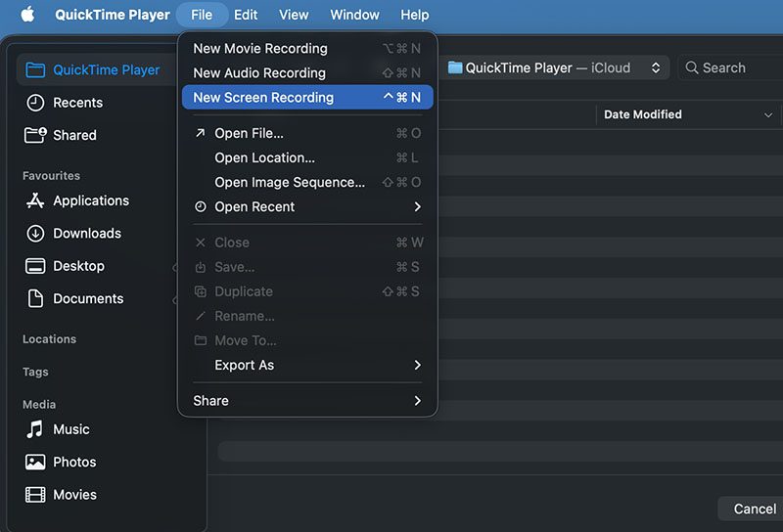Open the Documents page icon in sidebar
Viewport: 783px width, 532px height.
pyautogui.click(x=35, y=298)
